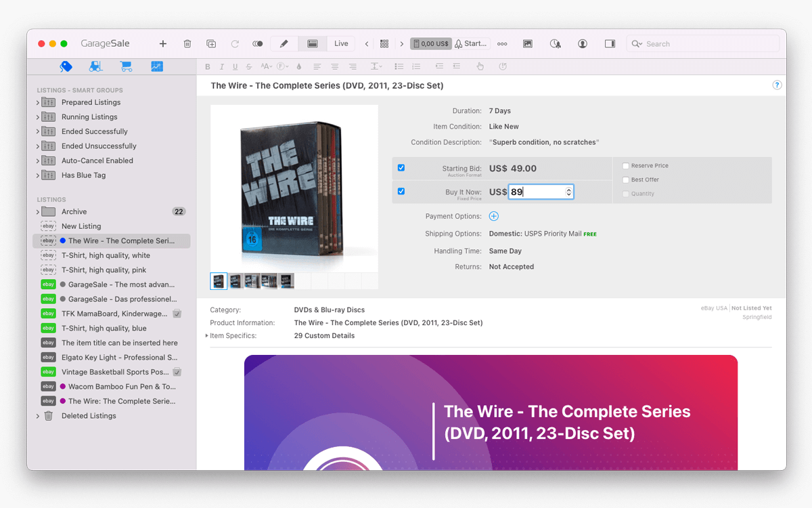The height and width of the screenshot is (508, 812).
Task: Toggle the Quantity checkbox
Action: coord(626,194)
